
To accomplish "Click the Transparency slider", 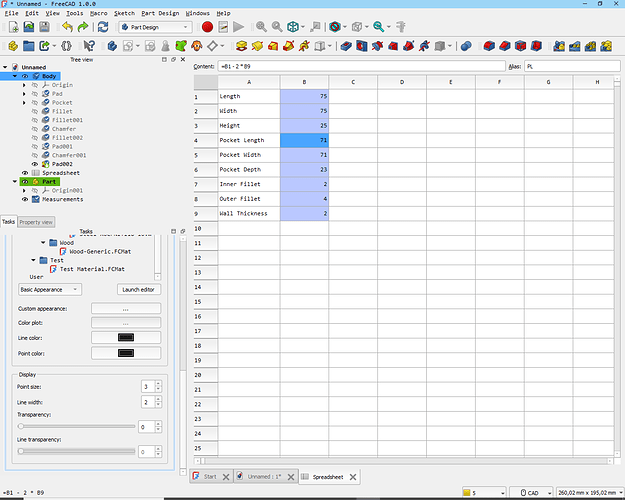I will coord(77,426).
